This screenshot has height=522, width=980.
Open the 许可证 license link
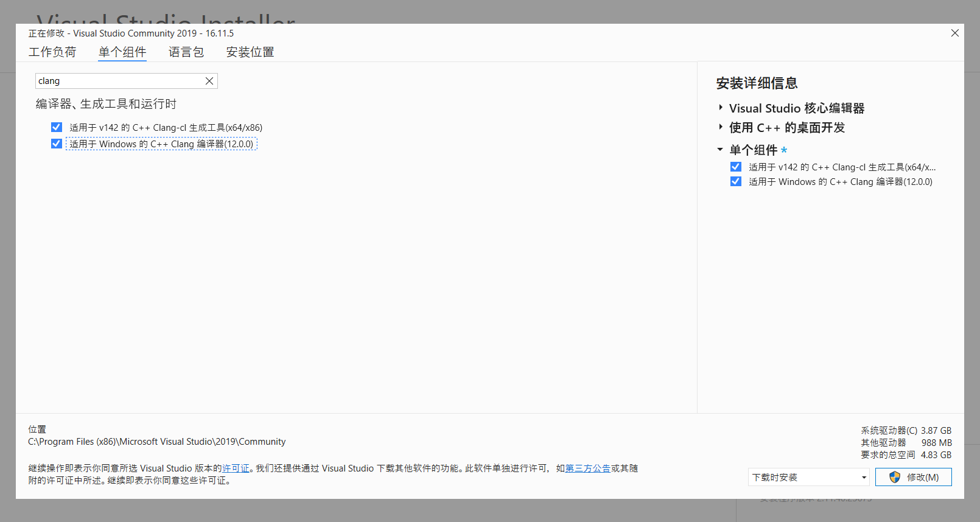(x=236, y=468)
